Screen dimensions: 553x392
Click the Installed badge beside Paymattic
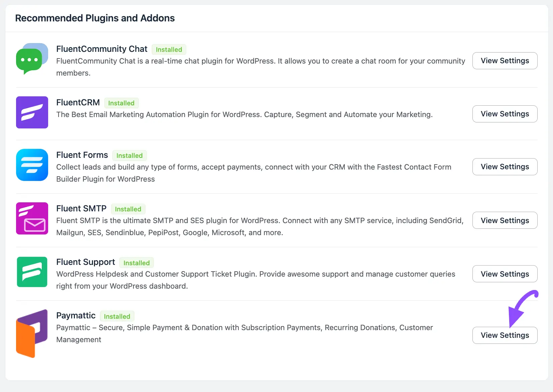[x=117, y=316]
